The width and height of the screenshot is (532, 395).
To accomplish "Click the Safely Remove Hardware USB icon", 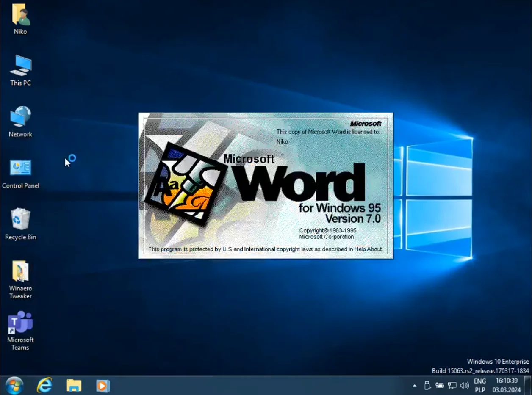I will [427, 386].
